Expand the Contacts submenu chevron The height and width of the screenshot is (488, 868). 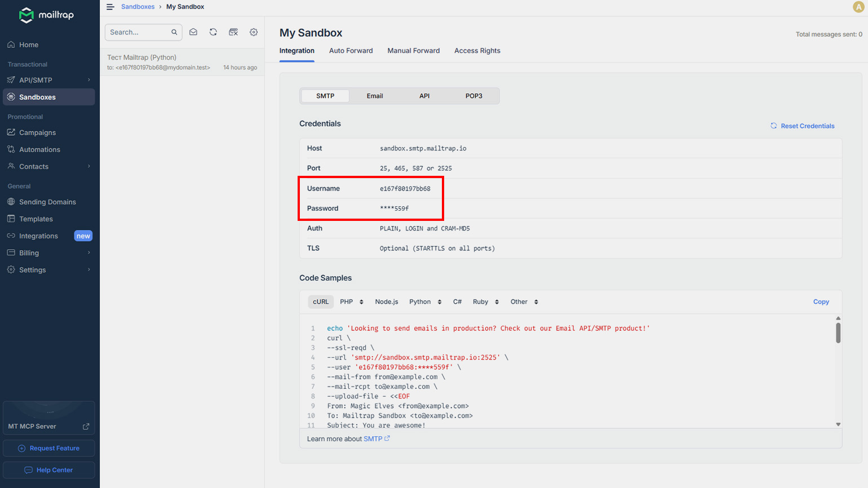coord(89,166)
